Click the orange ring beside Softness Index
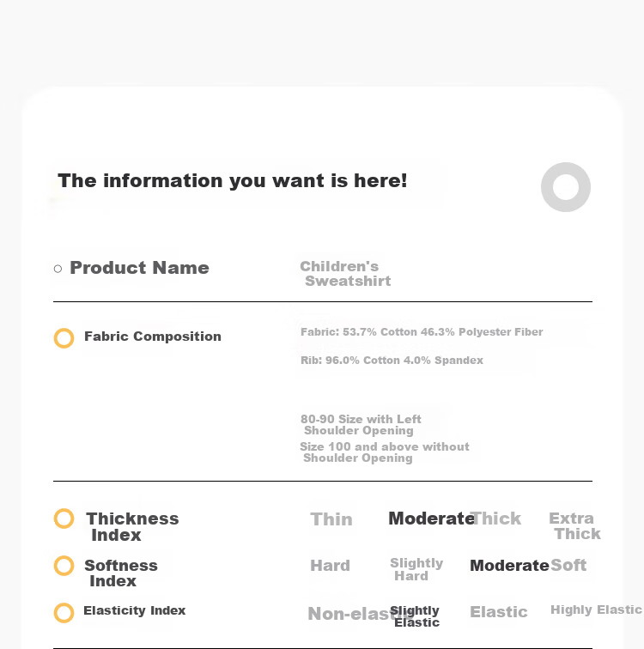The width and height of the screenshot is (644, 649). click(x=64, y=566)
